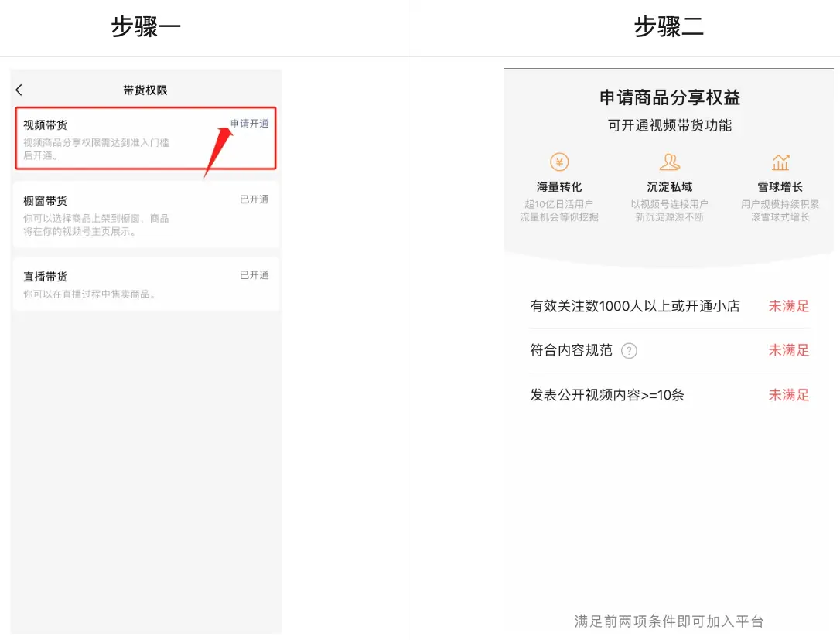Open the 直播带货 row title
The width and height of the screenshot is (840, 640).
[46, 277]
